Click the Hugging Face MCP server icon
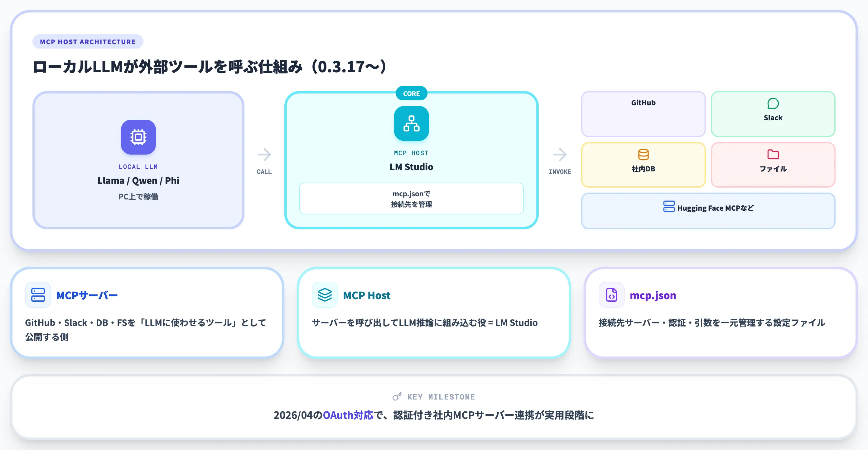 click(668, 207)
